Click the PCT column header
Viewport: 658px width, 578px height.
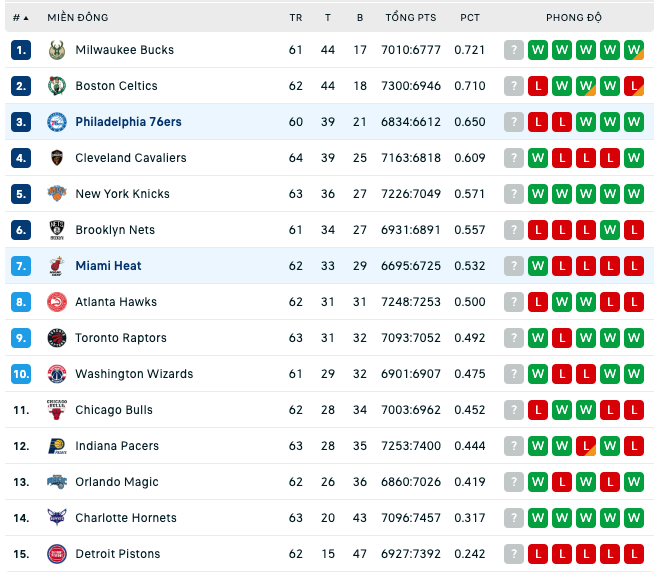pos(470,18)
